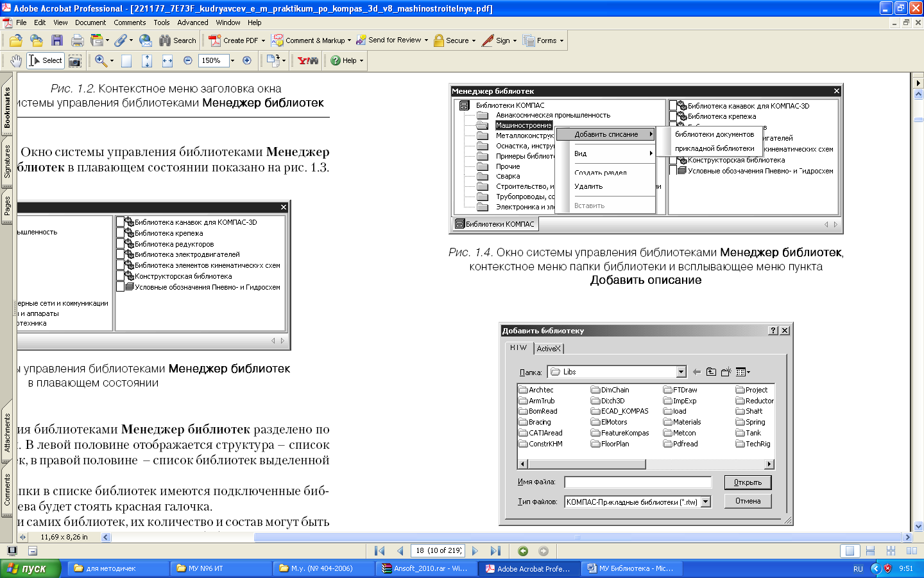
Task: Open the File menu
Action: coord(21,22)
